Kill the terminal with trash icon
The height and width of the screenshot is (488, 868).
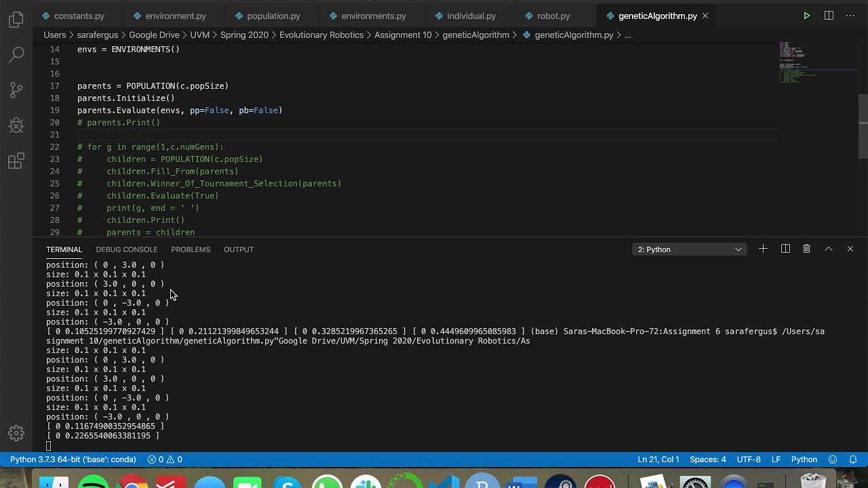[806, 249]
